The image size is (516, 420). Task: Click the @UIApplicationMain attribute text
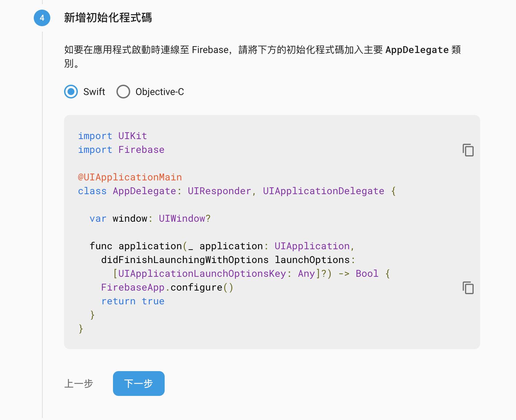click(x=130, y=177)
